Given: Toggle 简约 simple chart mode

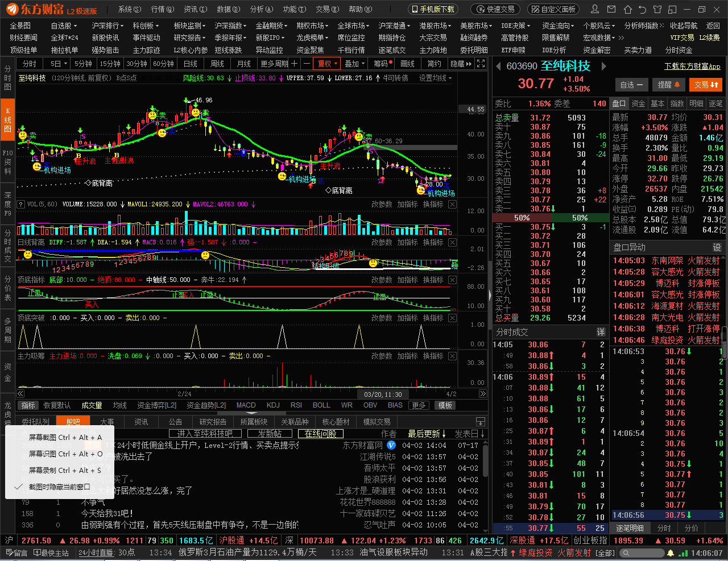Looking at the screenshot, I should 435,64.
